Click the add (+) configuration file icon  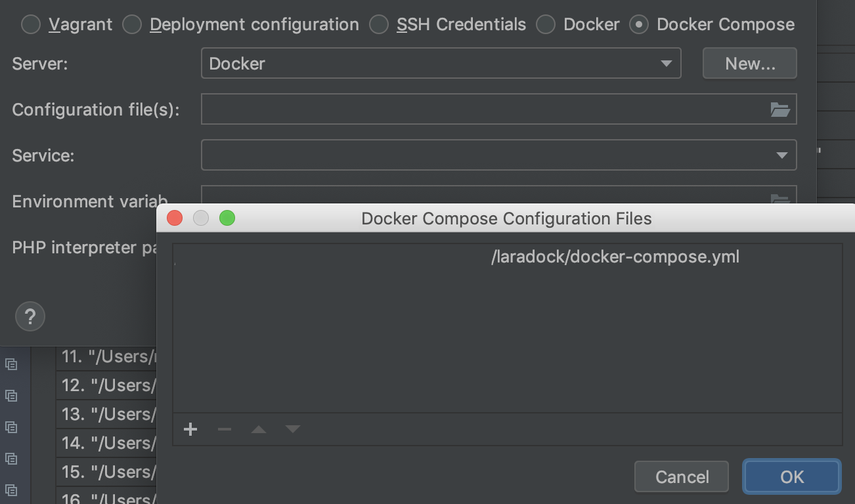pos(190,429)
